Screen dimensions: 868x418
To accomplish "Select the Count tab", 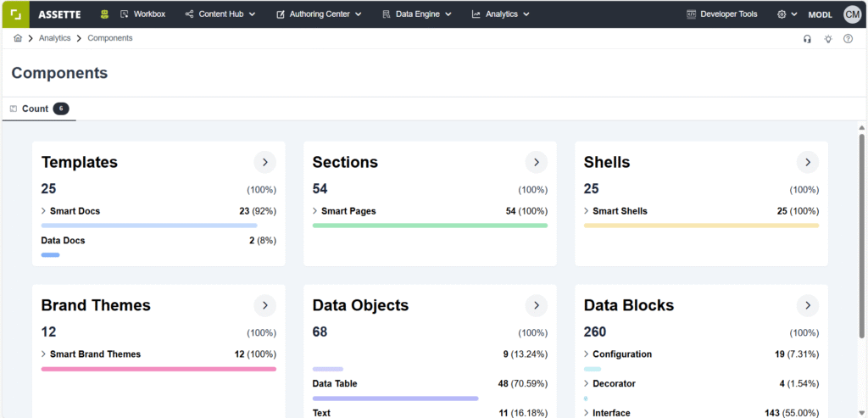I will tap(39, 109).
